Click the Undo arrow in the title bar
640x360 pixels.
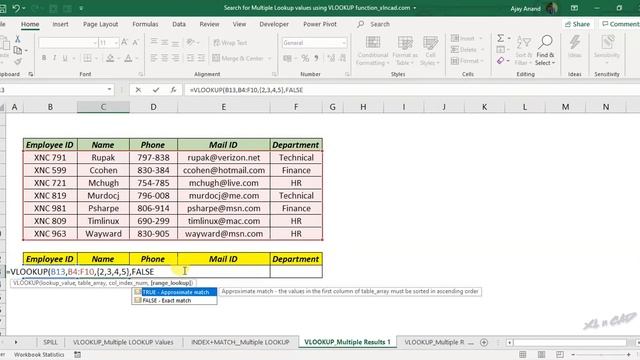(x=16, y=8)
